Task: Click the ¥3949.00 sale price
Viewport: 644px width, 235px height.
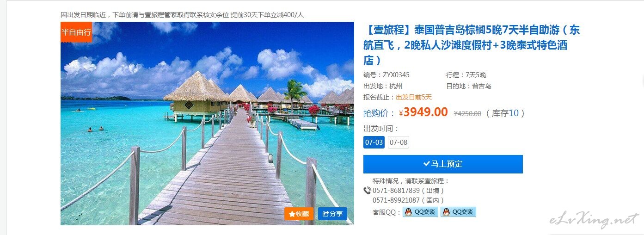Action: [423, 112]
